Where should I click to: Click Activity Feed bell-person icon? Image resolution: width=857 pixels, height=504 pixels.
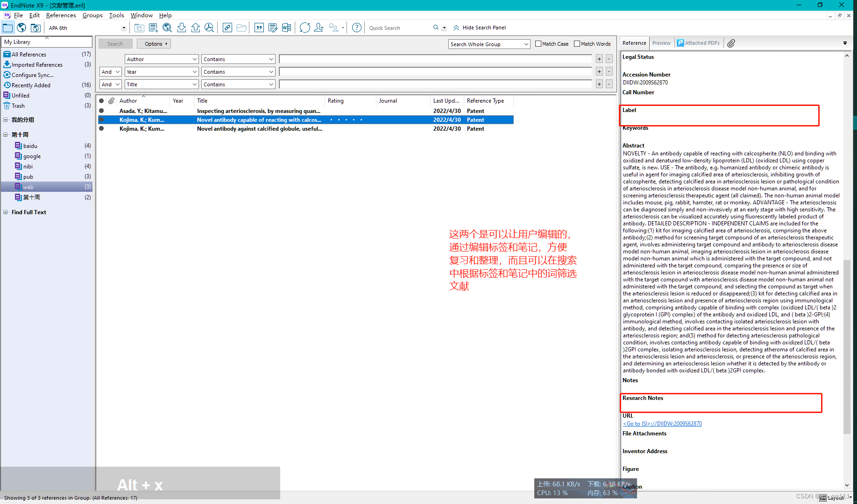[333, 28]
